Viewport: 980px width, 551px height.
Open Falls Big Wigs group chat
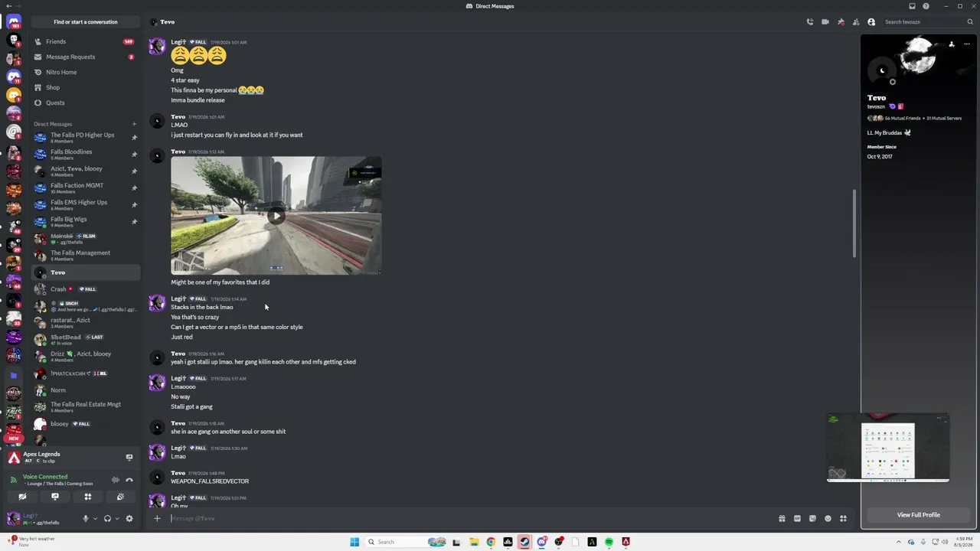click(x=84, y=222)
